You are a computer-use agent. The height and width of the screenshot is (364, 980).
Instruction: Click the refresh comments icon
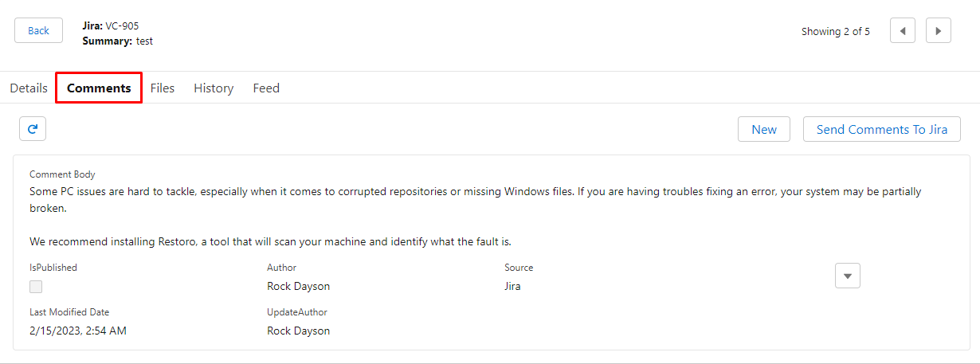(x=33, y=128)
